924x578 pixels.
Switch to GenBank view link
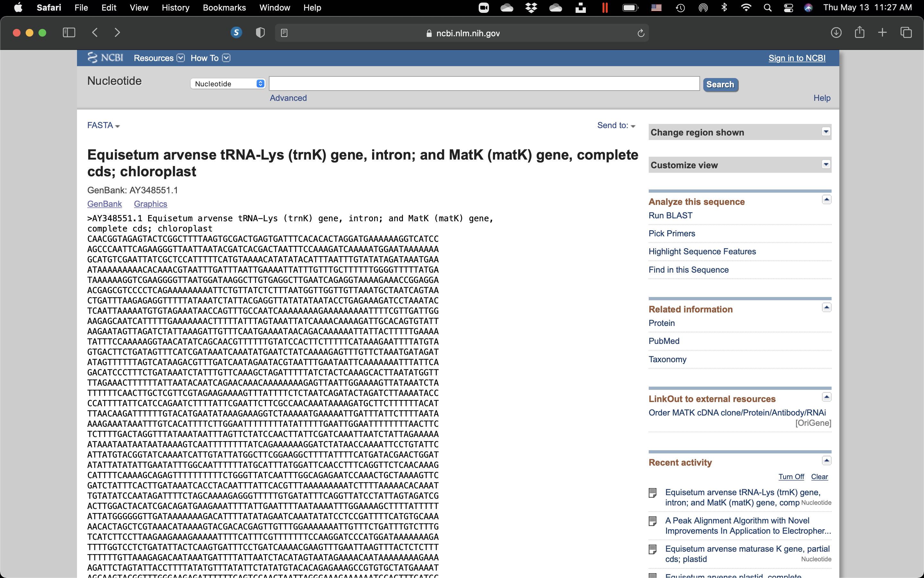tap(105, 204)
